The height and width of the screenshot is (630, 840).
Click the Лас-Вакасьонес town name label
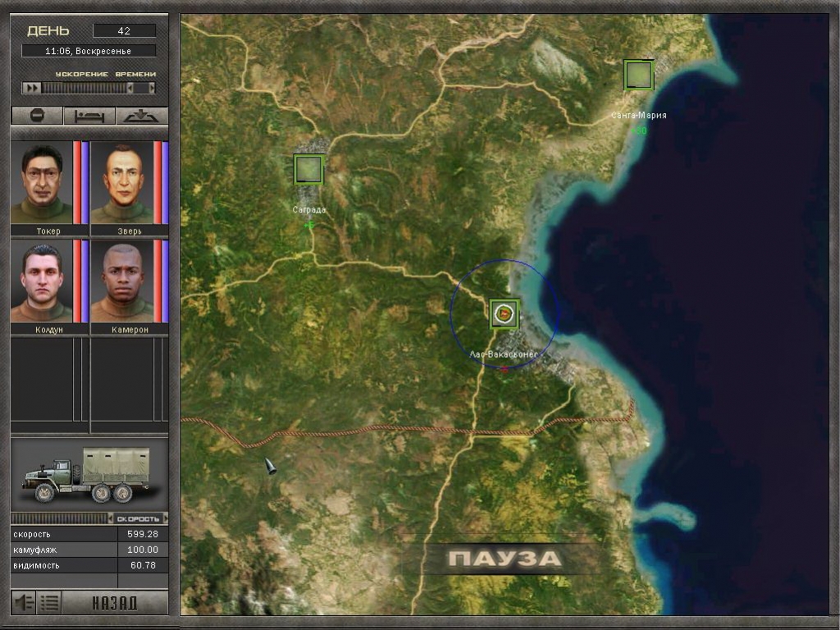503,354
